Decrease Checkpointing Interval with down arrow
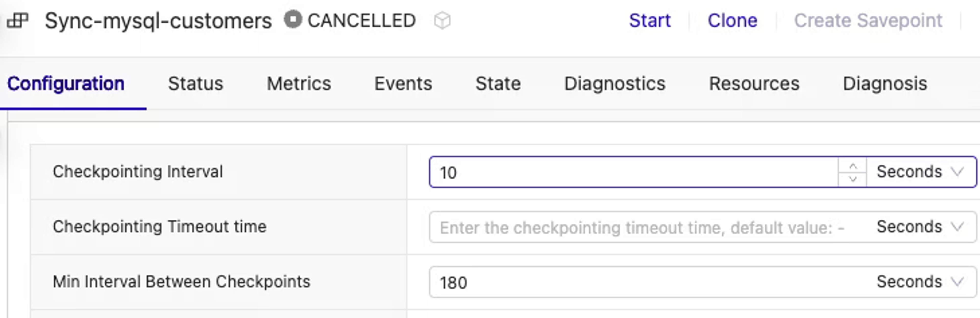The image size is (980, 318). point(853,179)
